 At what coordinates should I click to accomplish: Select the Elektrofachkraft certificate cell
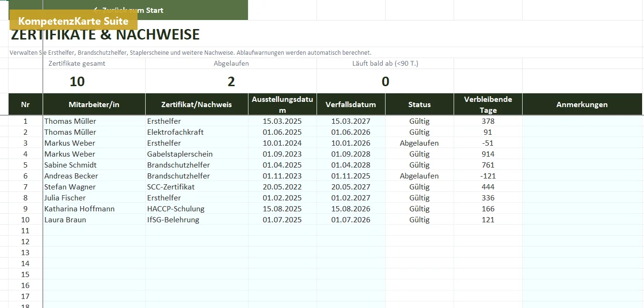197,132
